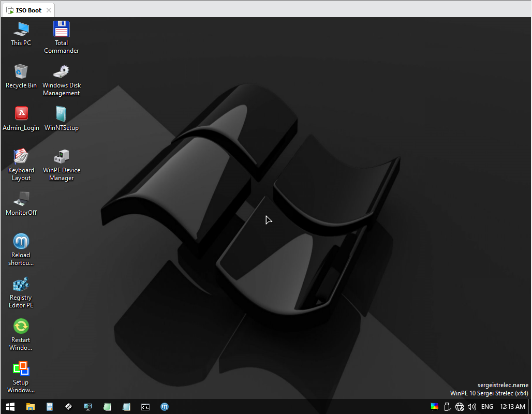This screenshot has height=414, width=532.
Task: Open WinPE Device Manager icon
Action: click(62, 165)
